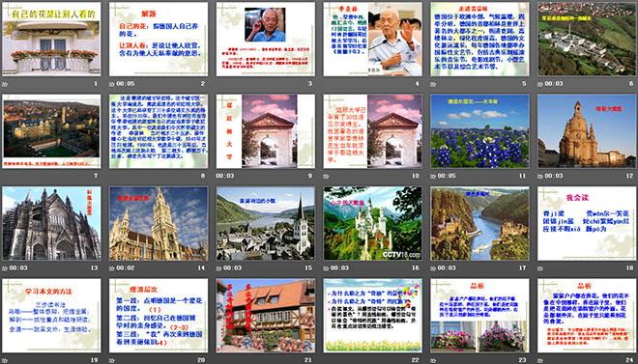638x364 pixels.
Task: Select slide 9 thumbnail with 哥廷根大学 vertical title
Action: [266, 131]
